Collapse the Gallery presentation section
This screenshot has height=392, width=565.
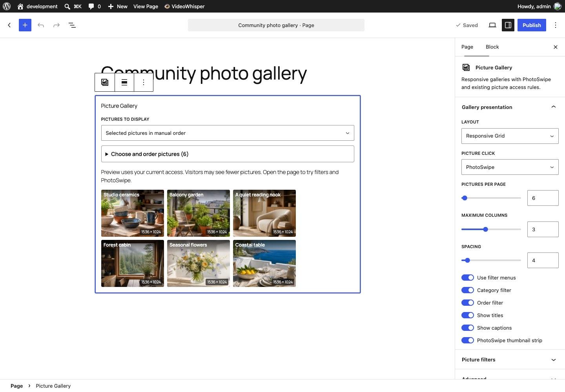tap(510, 107)
